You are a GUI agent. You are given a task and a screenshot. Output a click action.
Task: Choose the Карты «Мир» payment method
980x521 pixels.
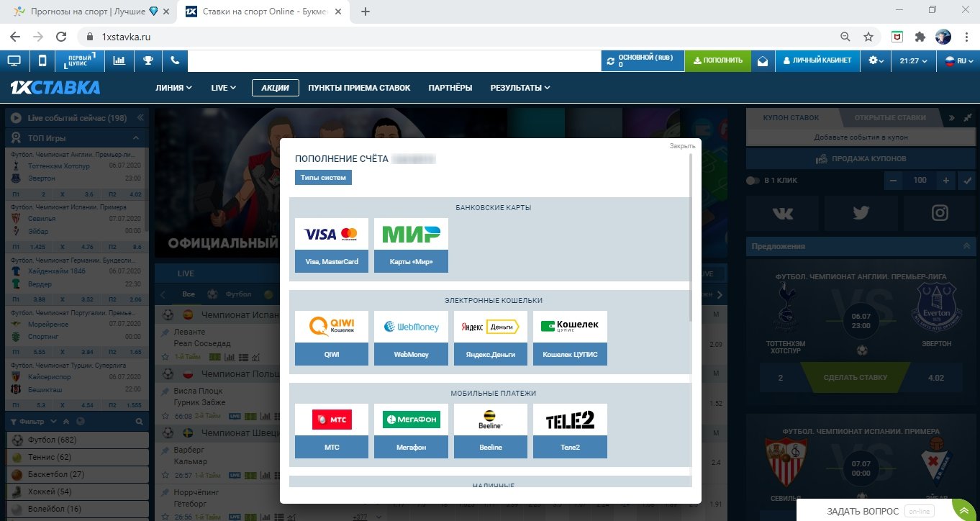(x=411, y=245)
